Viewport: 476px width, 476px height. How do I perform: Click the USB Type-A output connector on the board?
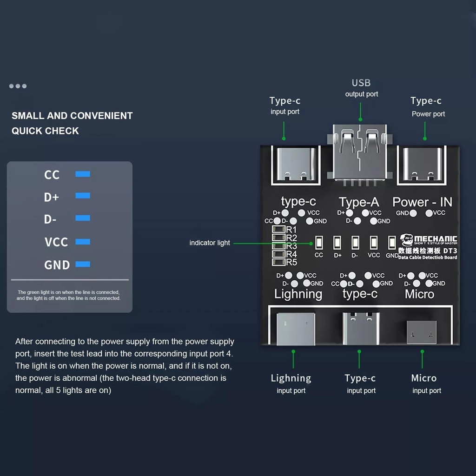coord(360,152)
